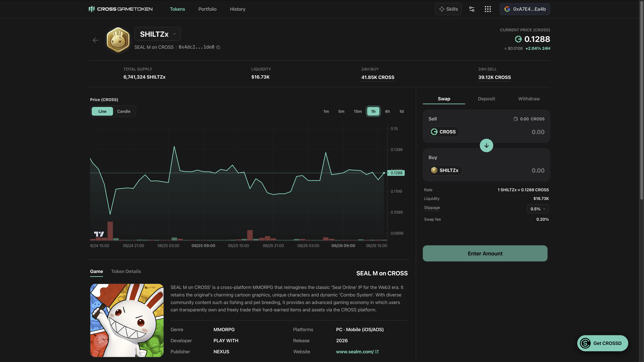
Task: Switch to the Token Details tab
Action: [x=126, y=271]
